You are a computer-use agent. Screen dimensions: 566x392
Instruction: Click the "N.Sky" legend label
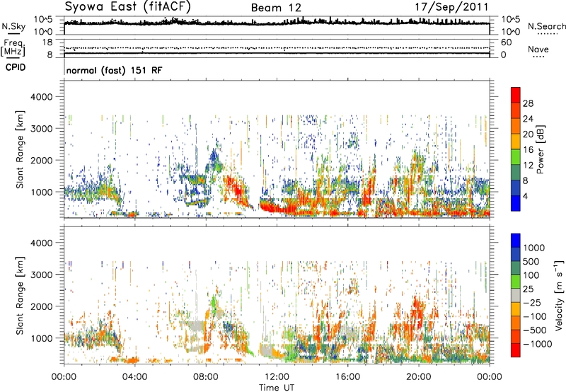point(13,26)
